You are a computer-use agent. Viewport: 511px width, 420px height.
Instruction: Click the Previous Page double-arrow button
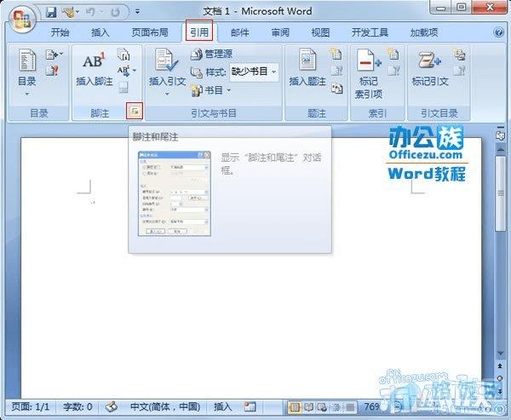click(x=500, y=366)
